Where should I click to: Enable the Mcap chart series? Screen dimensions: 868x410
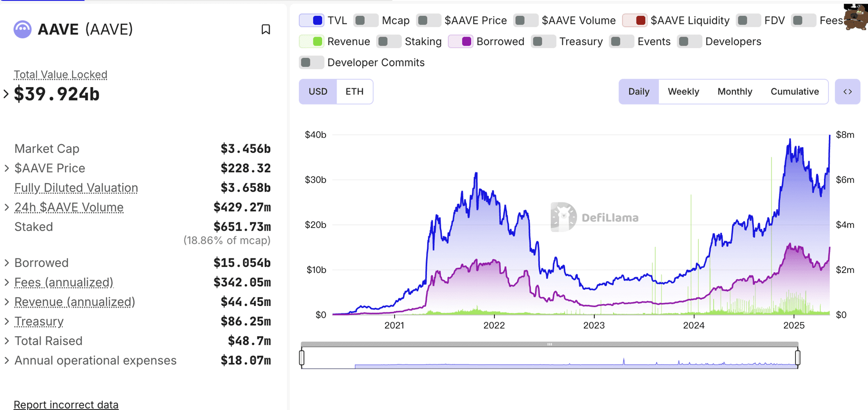tap(366, 20)
